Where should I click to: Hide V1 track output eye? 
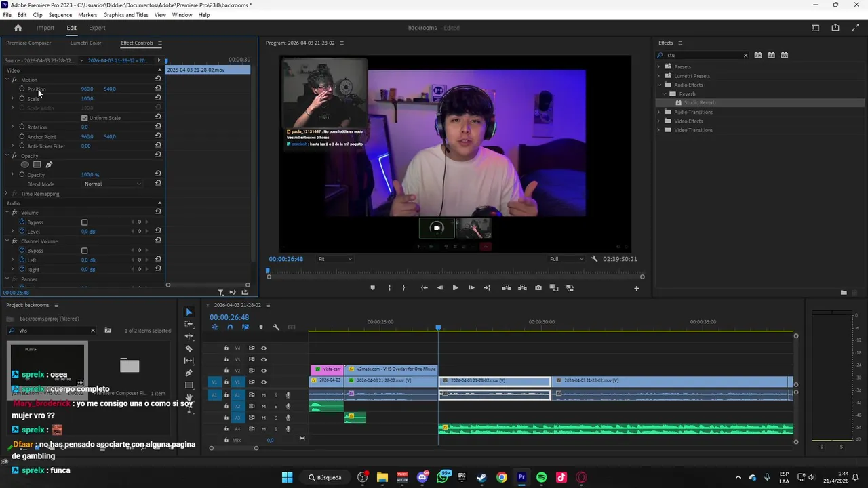(264, 382)
